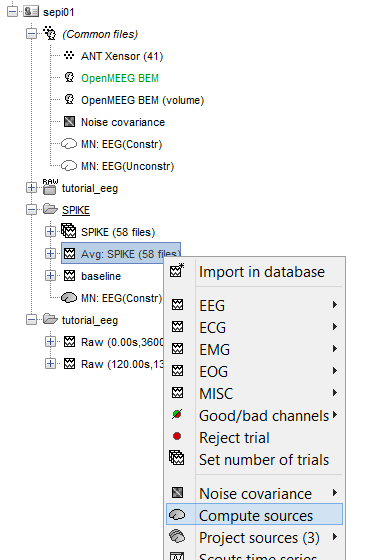Click the MN: EEG(Unconstr) brain icon
The height and width of the screenshot is (560, 373).
(69, 166)
